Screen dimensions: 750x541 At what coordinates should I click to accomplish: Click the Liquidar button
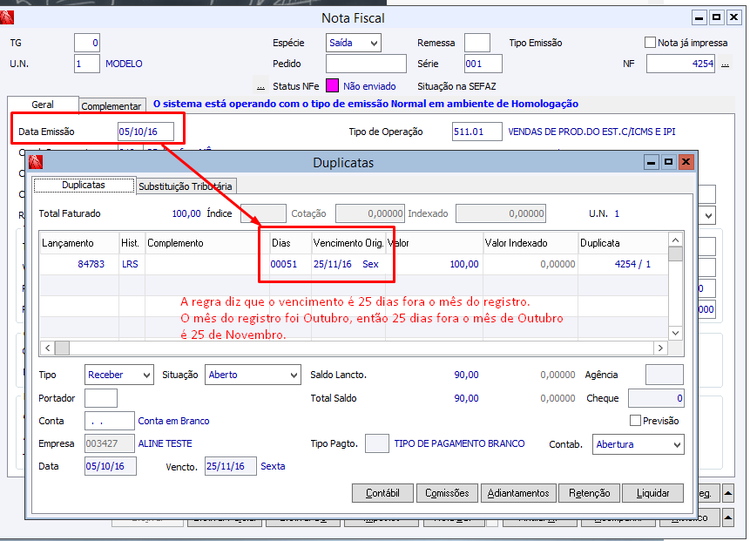click(x=652, y=493)
